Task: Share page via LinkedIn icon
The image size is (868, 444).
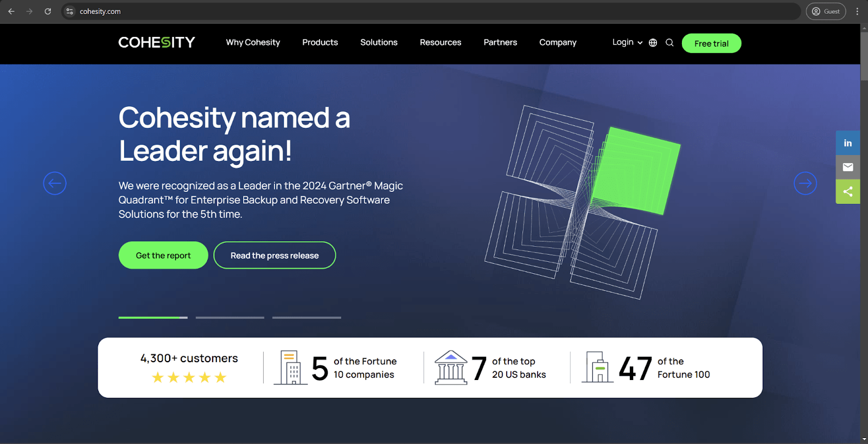Action: point(847,143)
